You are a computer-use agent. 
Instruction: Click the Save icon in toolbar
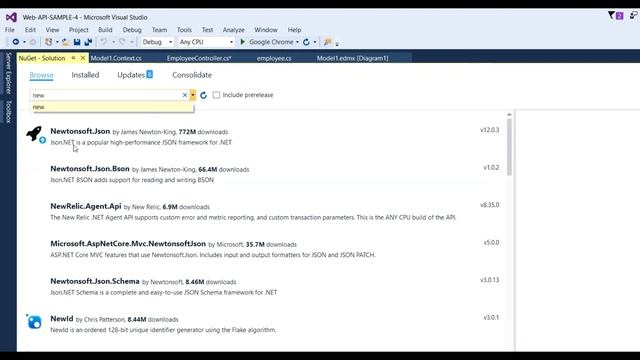click(77, 42)
